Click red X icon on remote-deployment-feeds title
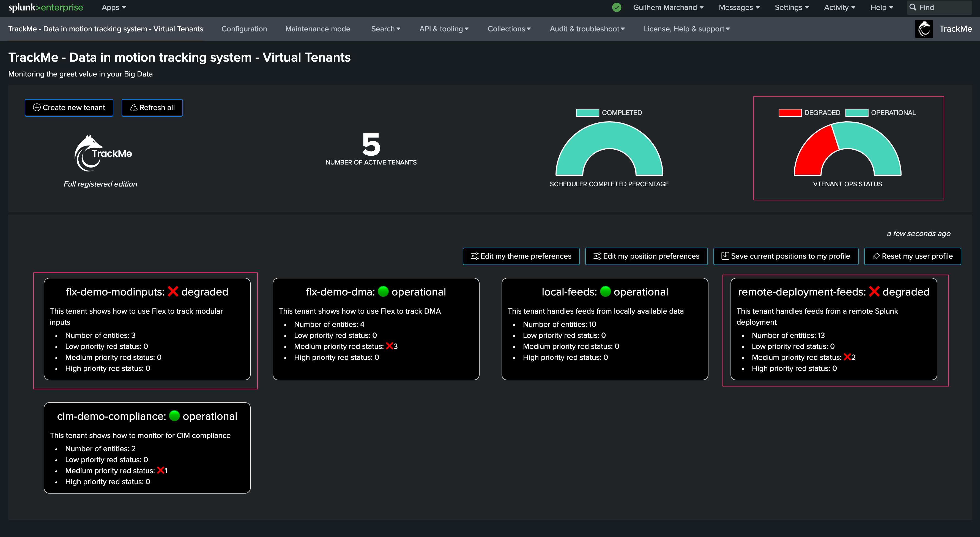 [874, 291]
